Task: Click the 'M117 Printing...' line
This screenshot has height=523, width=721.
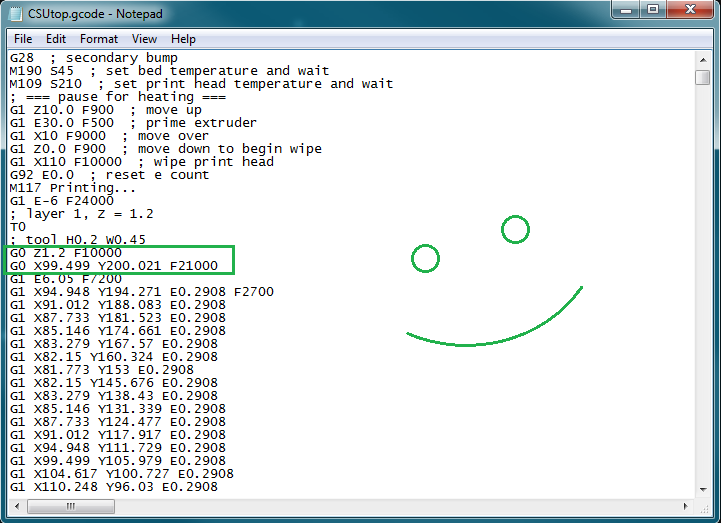Action: click(x=73, y=188)
